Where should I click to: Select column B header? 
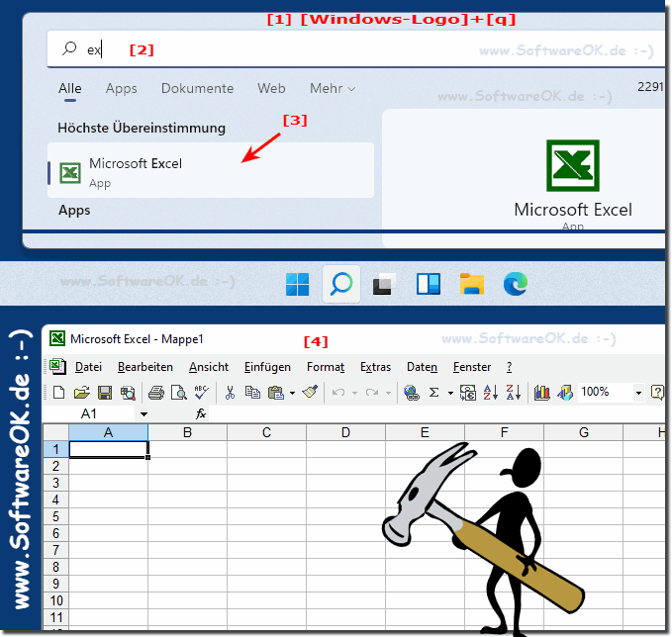pos(187,432)
